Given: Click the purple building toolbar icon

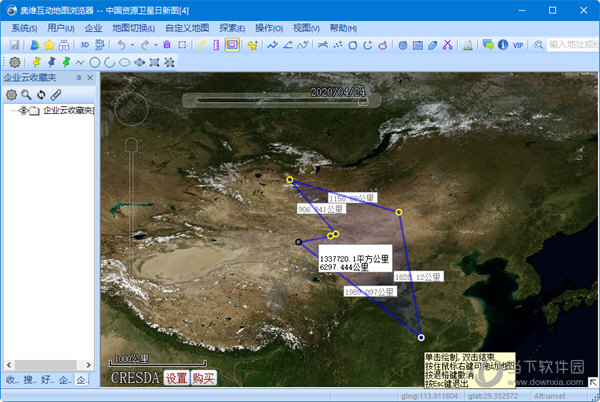Looking at the screenshot, I should (64, 45).
